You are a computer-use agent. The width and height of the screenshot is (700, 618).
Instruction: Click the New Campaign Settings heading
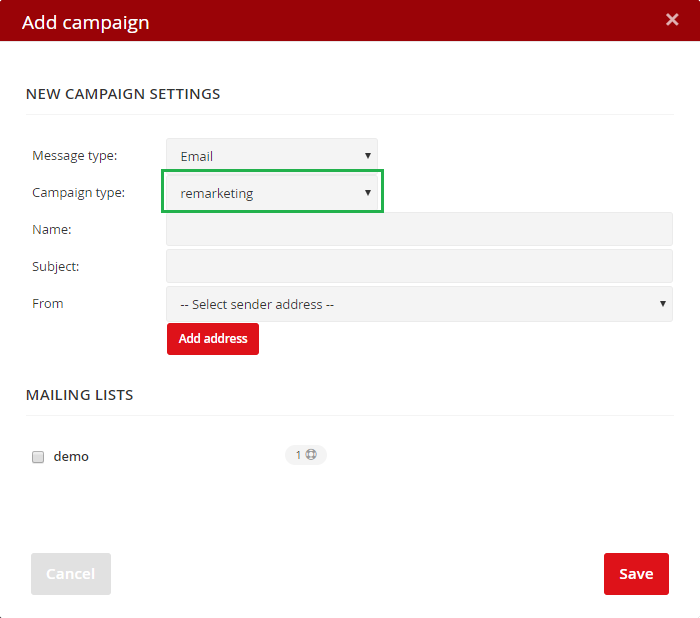click(x=123, y=94)
